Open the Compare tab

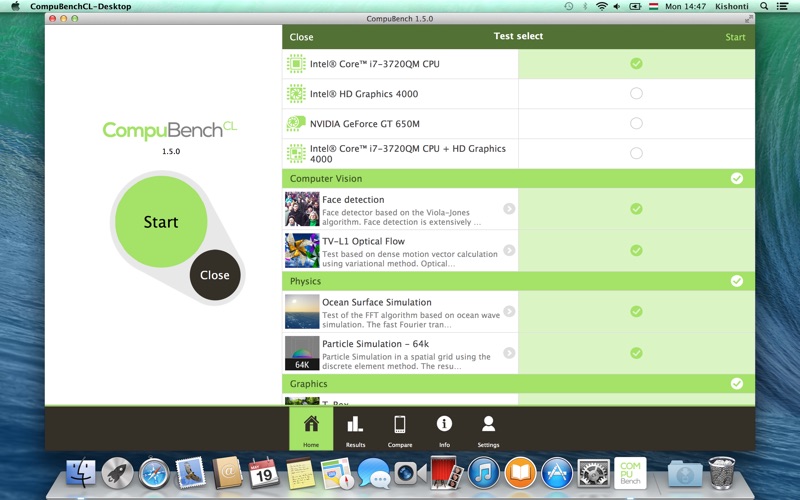click(x=399, y=429)
